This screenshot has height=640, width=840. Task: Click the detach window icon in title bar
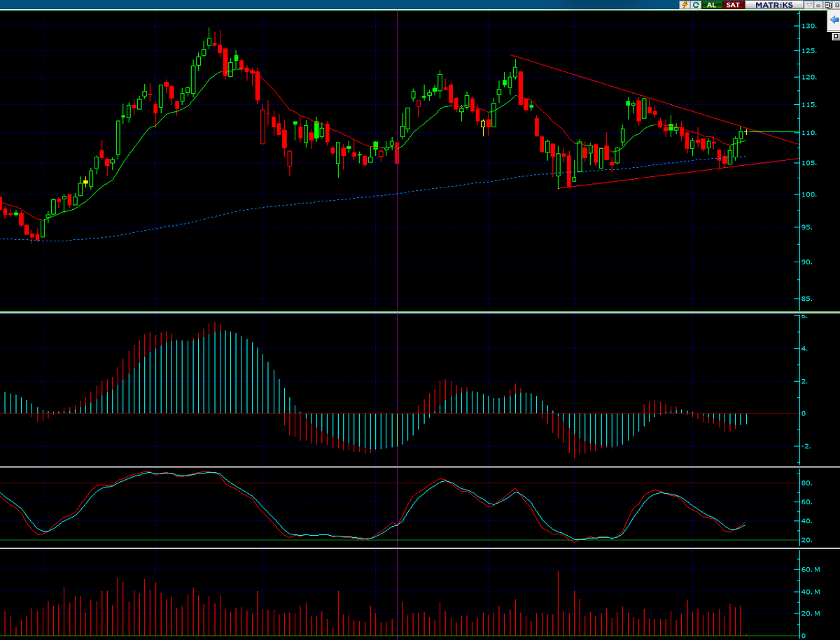[x=827, y=5]
